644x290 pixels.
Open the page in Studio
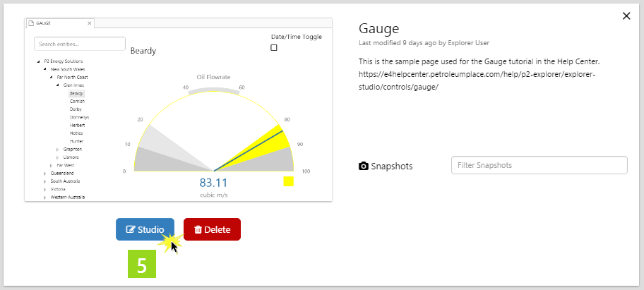point(145,229)
